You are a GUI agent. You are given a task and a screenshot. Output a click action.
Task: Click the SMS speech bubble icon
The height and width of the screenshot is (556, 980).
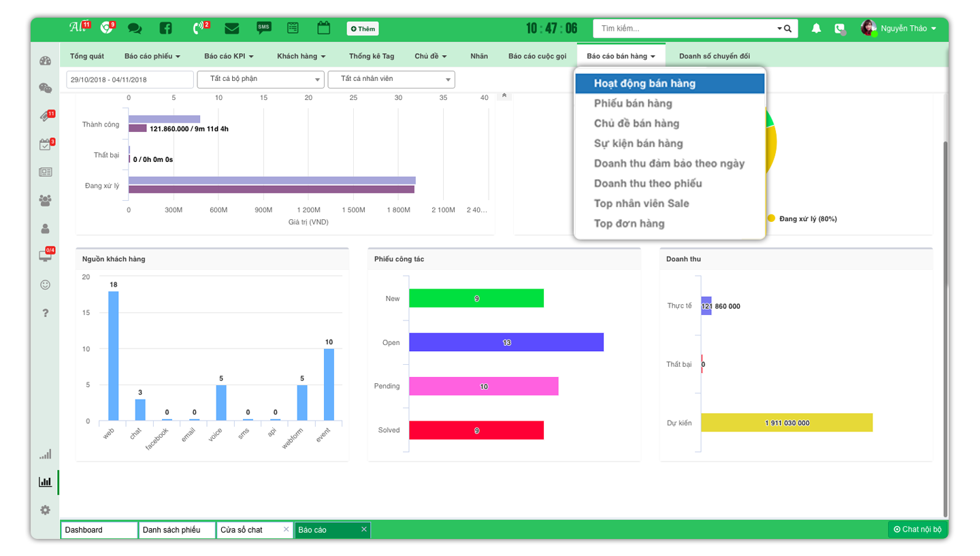pyautogui.click(x=263, y=28)
